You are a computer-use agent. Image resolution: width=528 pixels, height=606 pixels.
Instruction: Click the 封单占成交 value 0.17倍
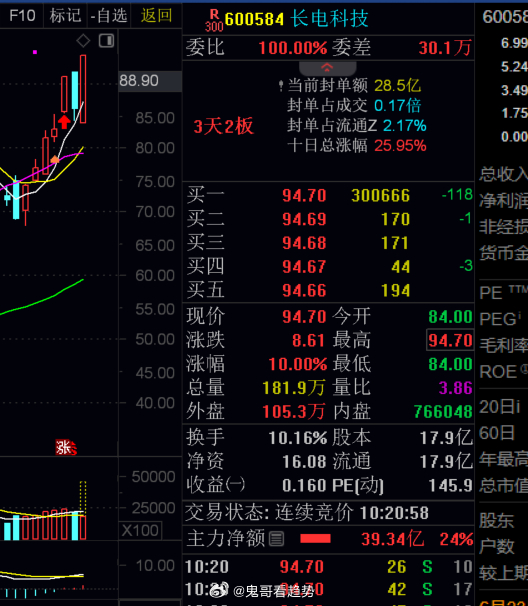point(397,106)
